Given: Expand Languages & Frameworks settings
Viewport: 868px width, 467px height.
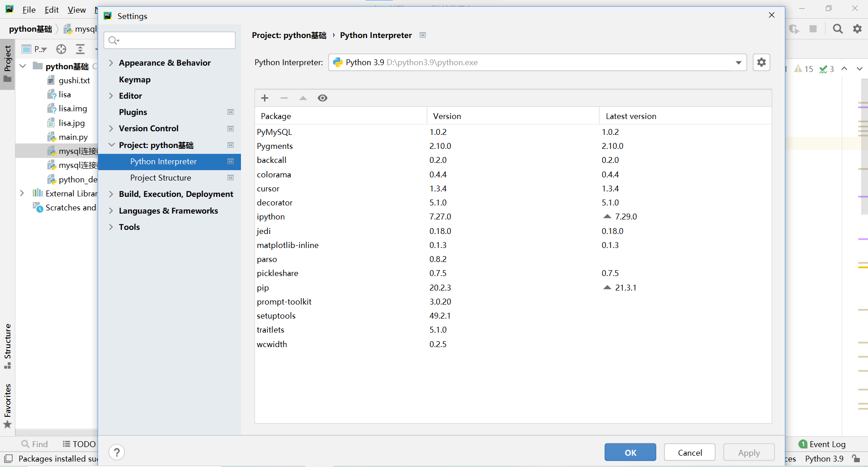Looking at the screenshot, I should (111, 211).
